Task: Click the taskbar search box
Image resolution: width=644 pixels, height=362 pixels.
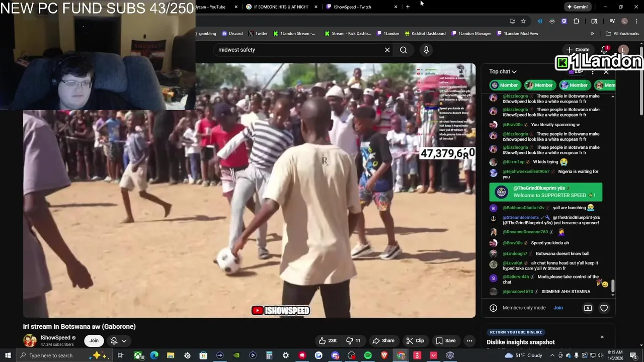Action: click(65, 355)
